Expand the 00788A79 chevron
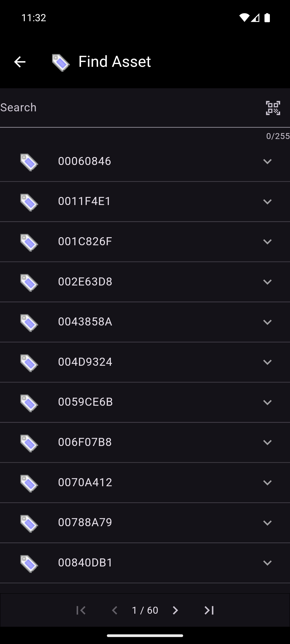The image size is (290, 644). pos(267,523)
